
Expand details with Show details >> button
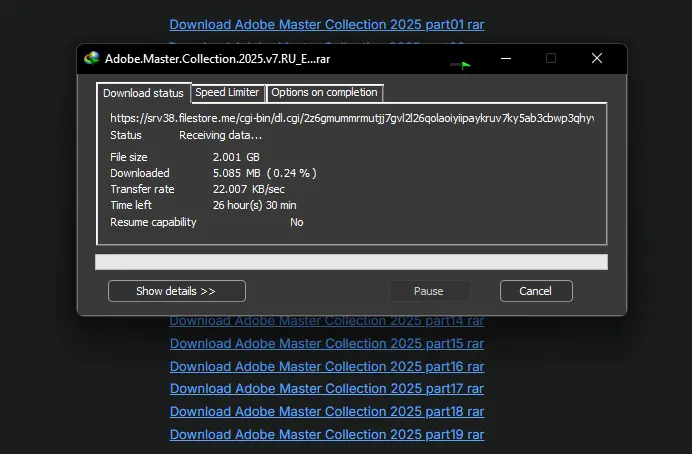177,291
